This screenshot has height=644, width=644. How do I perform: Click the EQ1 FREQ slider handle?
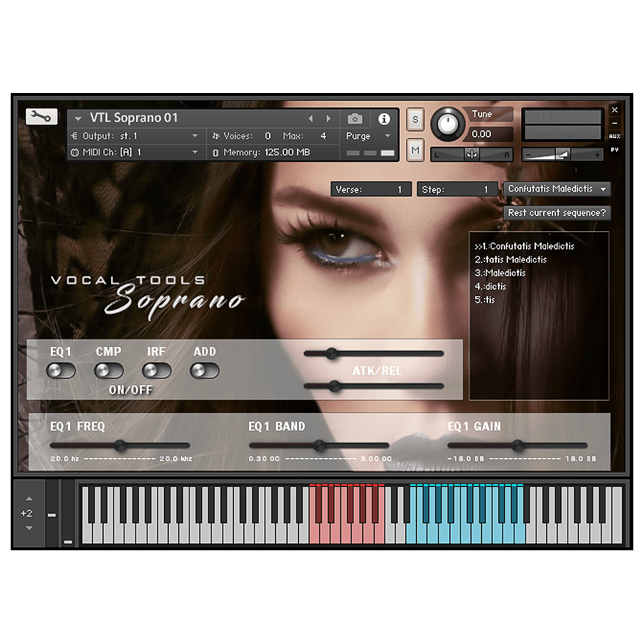[x=120, y=446]
